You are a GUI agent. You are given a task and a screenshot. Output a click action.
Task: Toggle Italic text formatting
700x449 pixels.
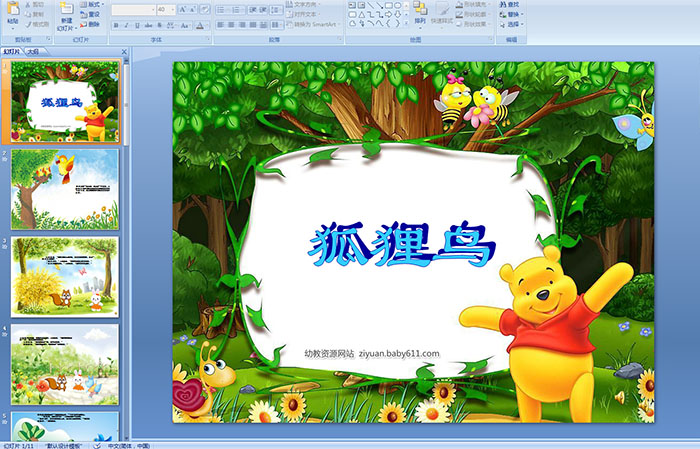pos(127,25)
